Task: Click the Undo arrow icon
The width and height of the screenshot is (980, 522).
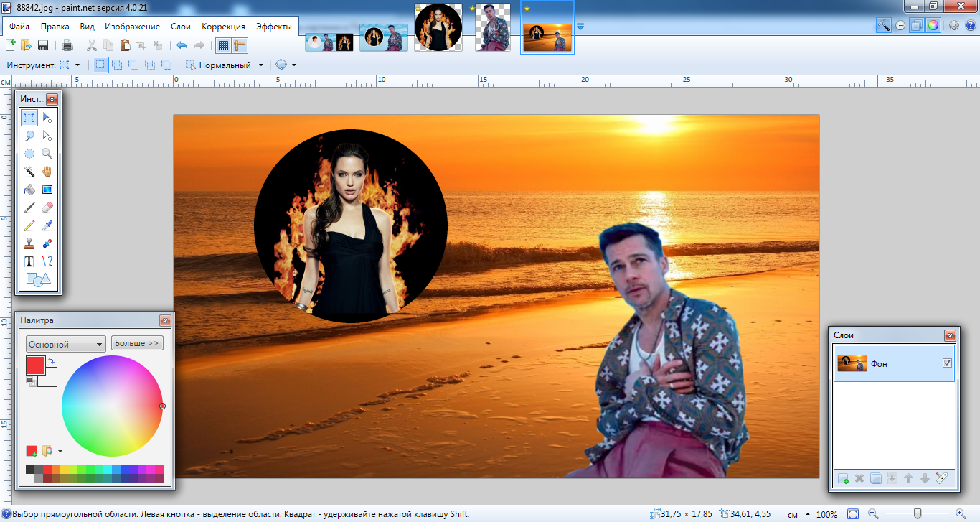Action: click(x=182, y=45)
